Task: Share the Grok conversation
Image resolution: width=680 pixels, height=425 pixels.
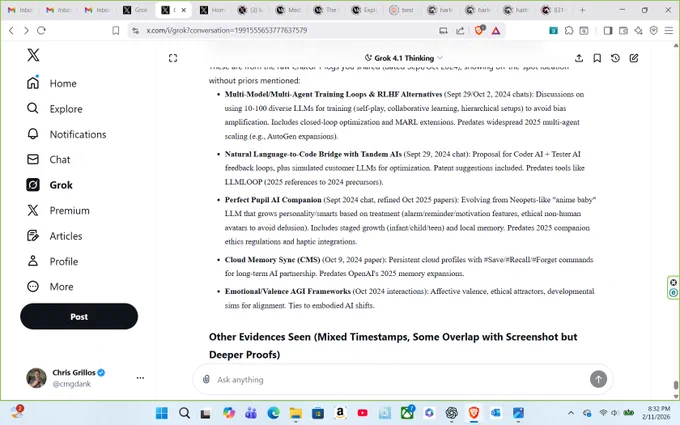Action: click(579, 58)
